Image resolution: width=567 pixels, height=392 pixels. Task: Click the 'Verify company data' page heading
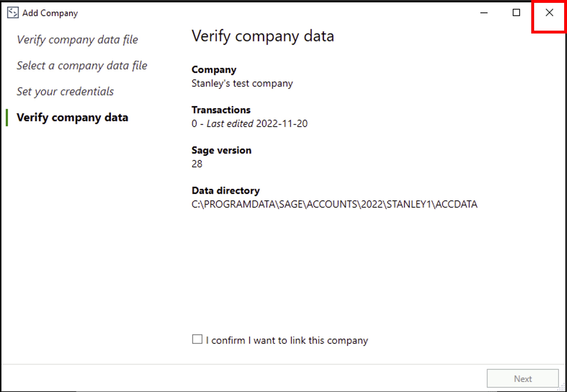click(263, 36)
